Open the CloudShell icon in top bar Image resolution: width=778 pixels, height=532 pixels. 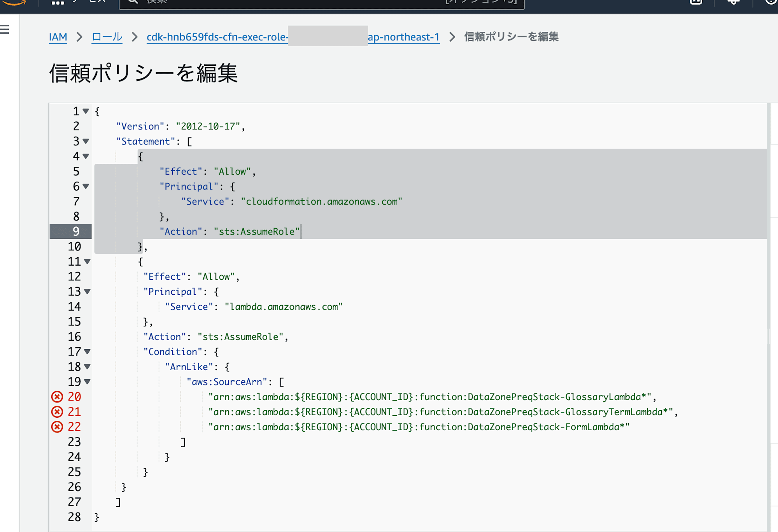click(696, 2)
